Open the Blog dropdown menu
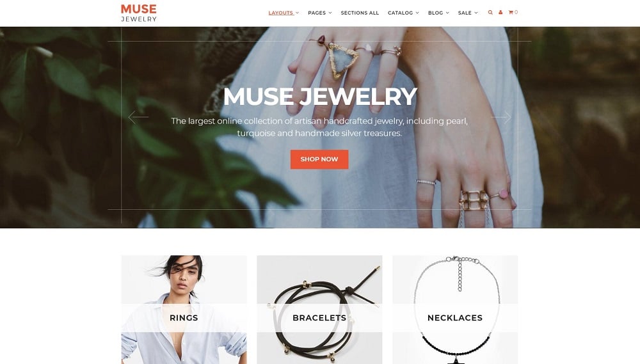 438,13
